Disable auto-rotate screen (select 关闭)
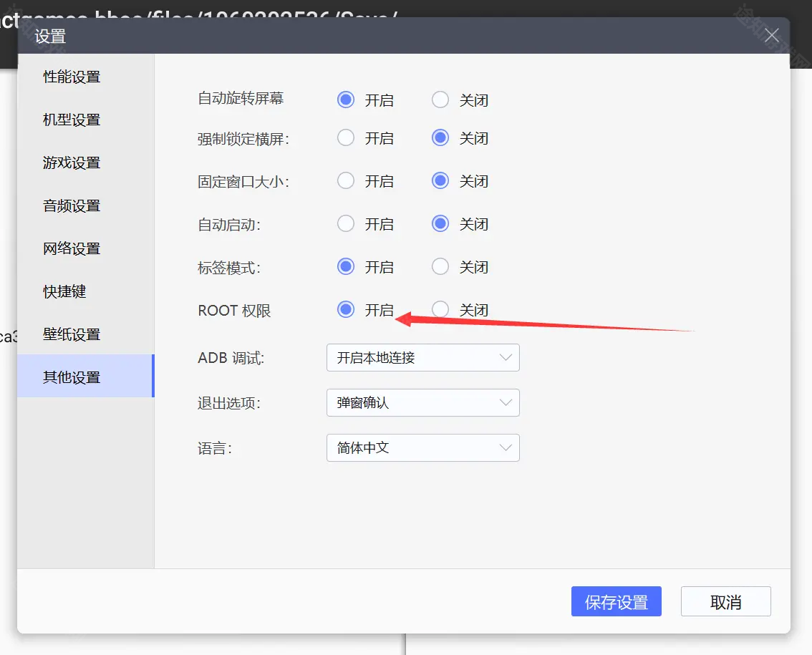Image resolution: width=812 pixels, height=655 pixels. (440, 100)
